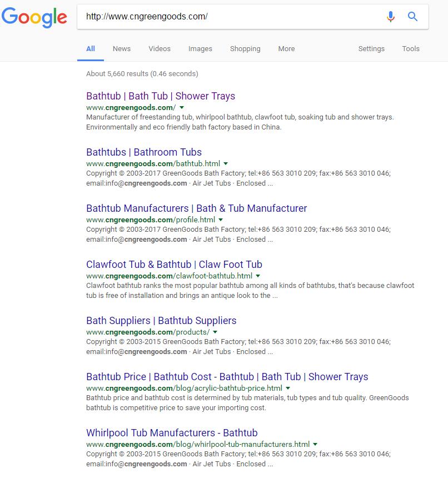Click the Google logo
This screenshot has height=478, width=448.
pyautogui.click(x=34, y=17)
